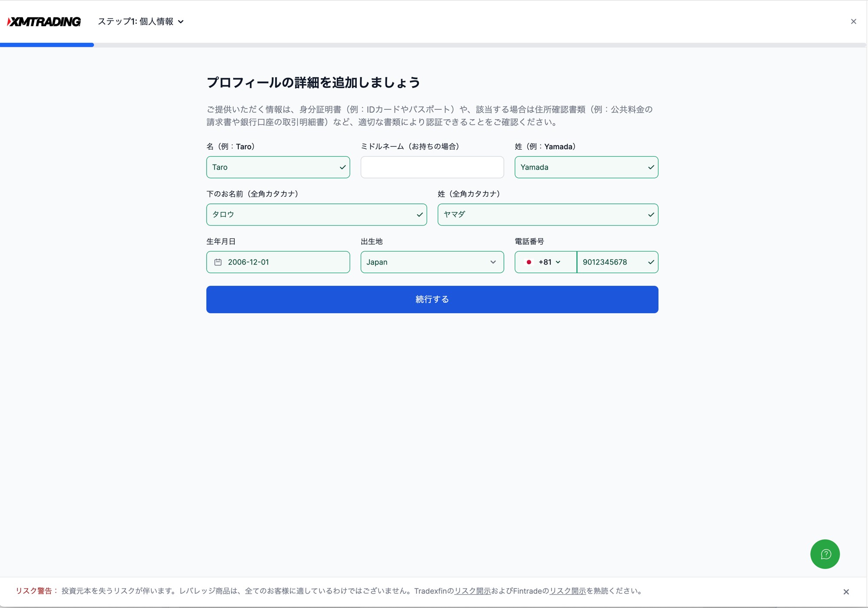Viewport: 868px width, 608px height.
Task: Click the 続行する continue button
Action: [x=432, y=299]
